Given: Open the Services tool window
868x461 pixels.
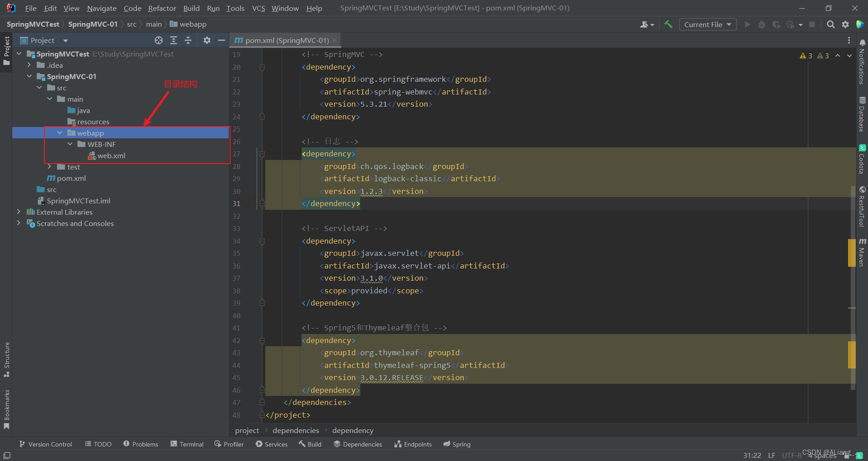Looking at the screenshot, I should 272,444.
